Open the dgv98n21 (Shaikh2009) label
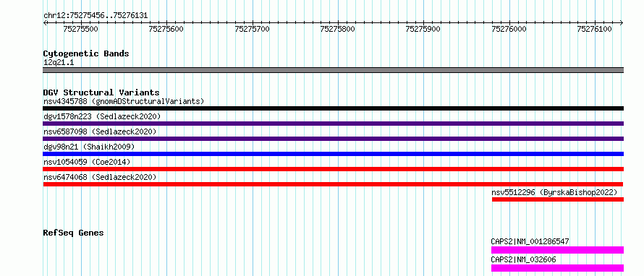This screenshot has width=644, height=276. click(89, 147)
